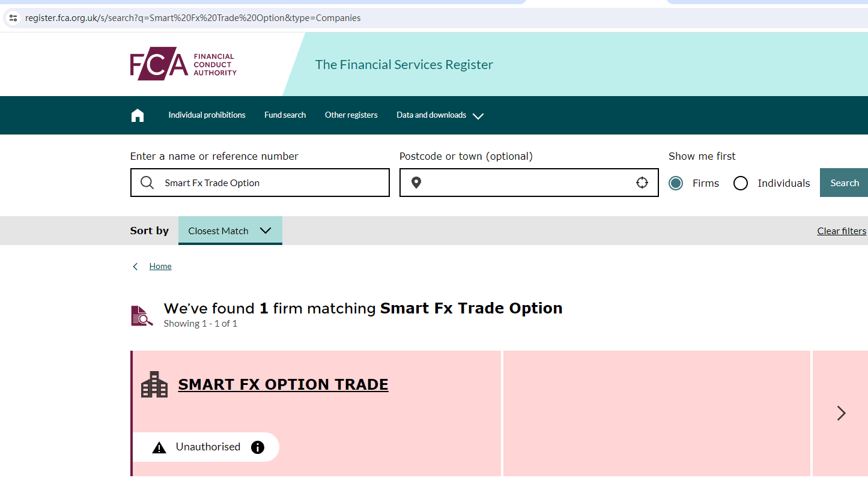Open the Fund search menu item
The width and height of the screenshot is (868, 487).
coord(285,115)
